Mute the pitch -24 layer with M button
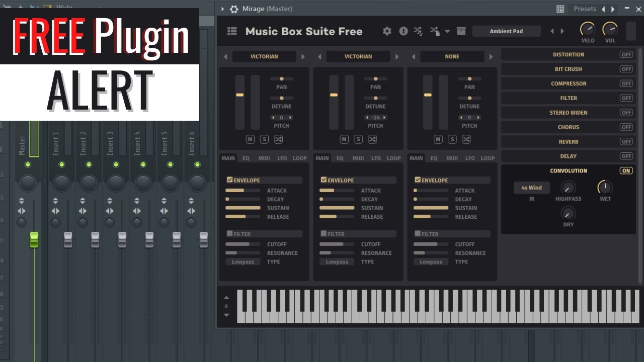 (x=344, y=139)
